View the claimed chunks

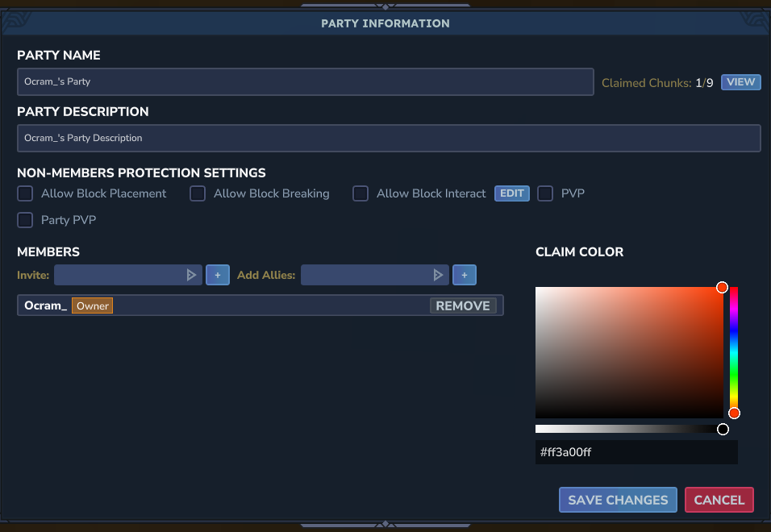tap(740, 82)
